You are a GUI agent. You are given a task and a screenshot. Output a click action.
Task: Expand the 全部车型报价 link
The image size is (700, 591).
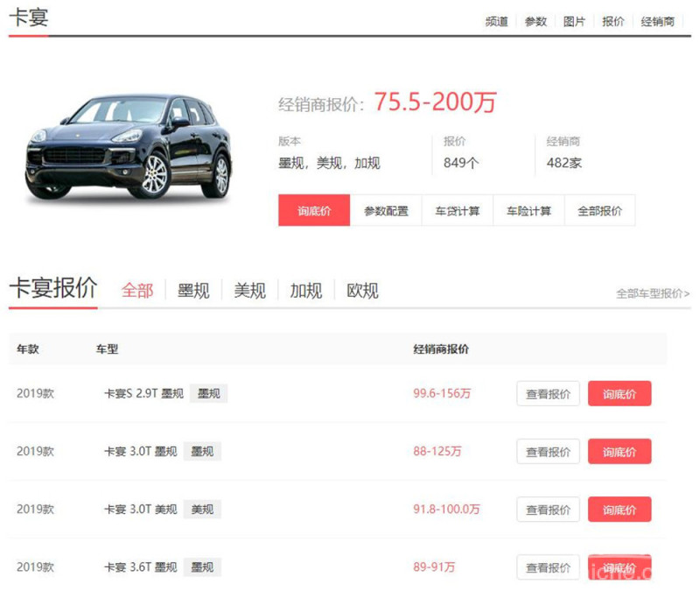click(x=653, y=294)
